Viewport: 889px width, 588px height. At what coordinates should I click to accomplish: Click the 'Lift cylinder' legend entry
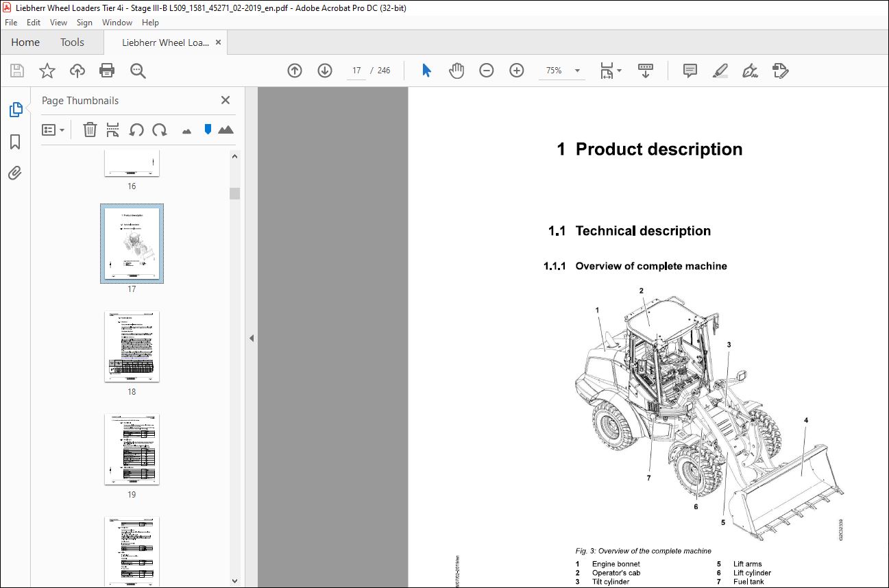[752, 573]
